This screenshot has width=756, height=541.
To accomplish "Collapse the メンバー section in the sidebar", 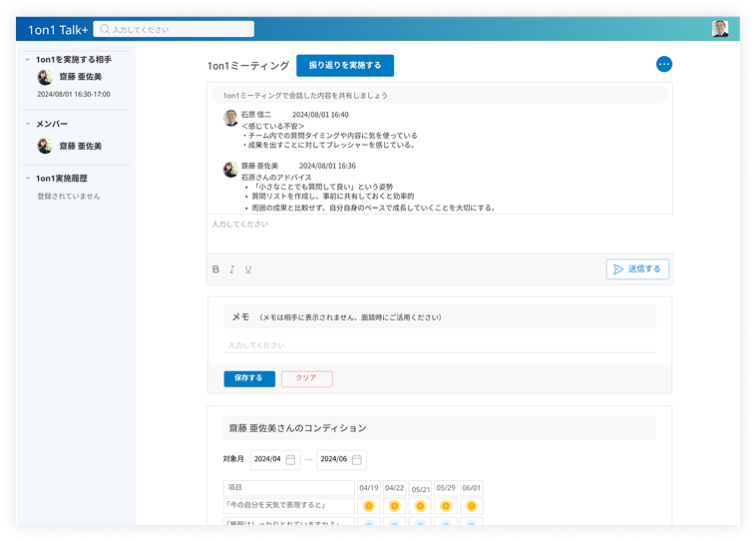I will click(28, 124).
